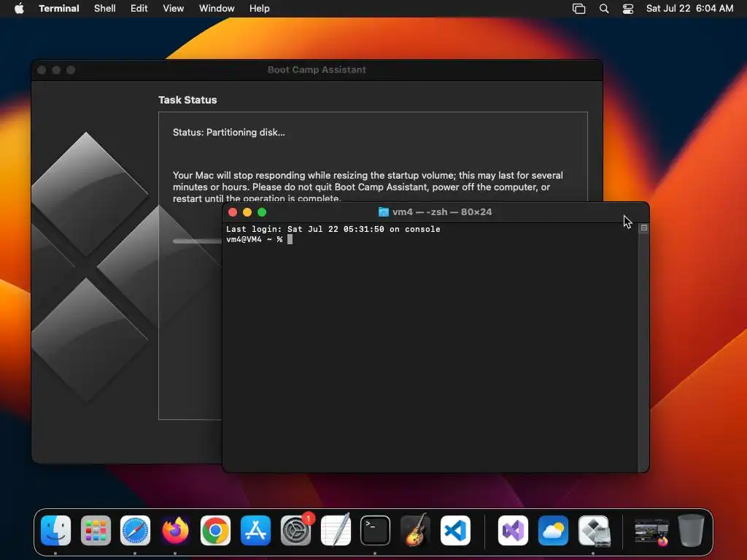
Task: Open the Shell menu
Action: click(105, 8)
